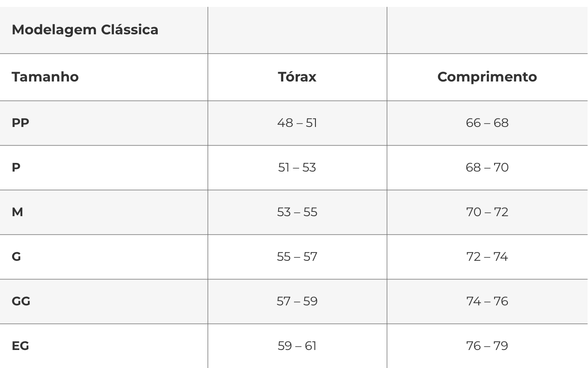Click the 70 – 72 Comprimento measurement

click(487, 212)
